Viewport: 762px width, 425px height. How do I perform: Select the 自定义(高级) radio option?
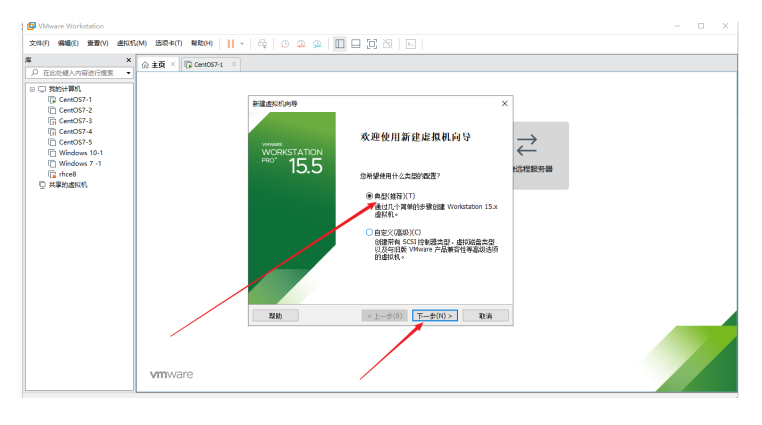(x=369, y=232)
